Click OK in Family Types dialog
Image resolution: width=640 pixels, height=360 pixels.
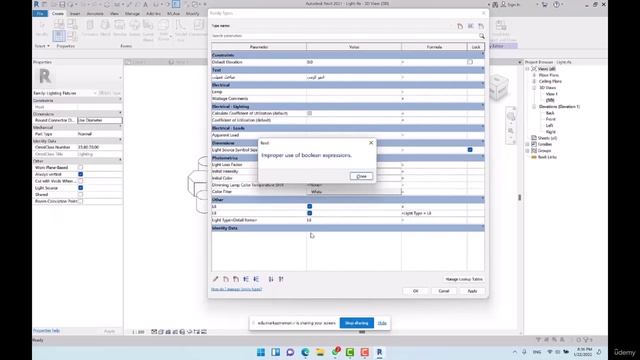tap(416, 291)
